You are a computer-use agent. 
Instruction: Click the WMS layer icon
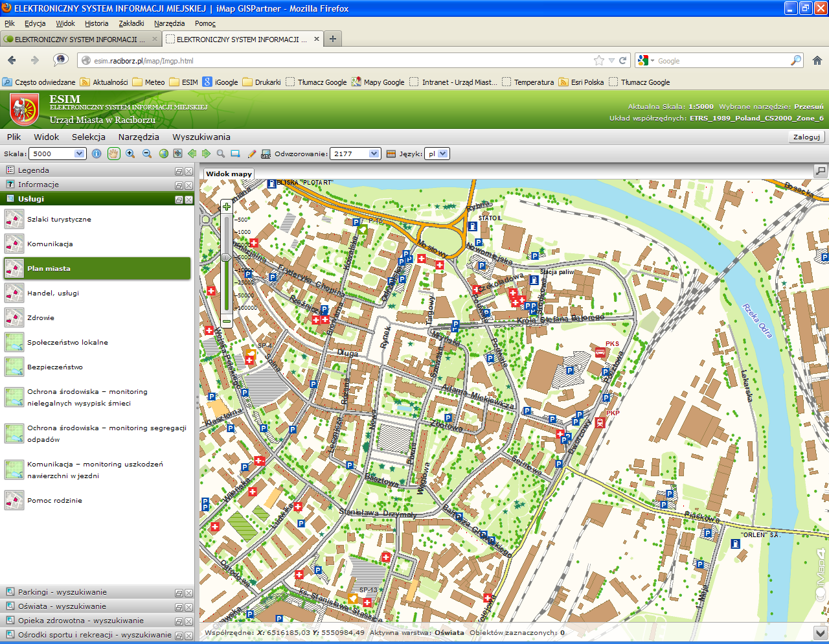[x=266, y=154]
